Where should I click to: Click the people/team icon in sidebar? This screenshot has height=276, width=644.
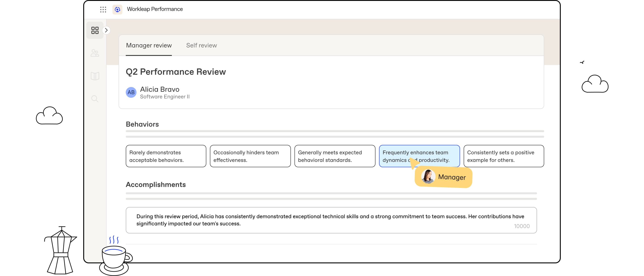(95, 52)
